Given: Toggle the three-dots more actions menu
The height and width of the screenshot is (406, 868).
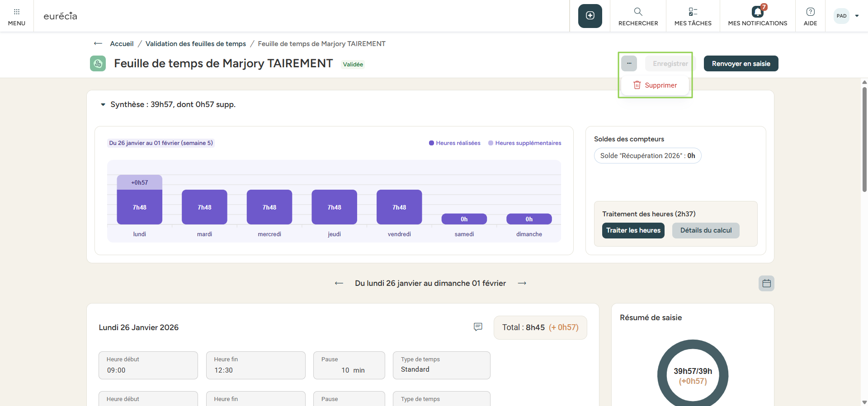Looking at the screenshot, I should click(x=629, y=64).
